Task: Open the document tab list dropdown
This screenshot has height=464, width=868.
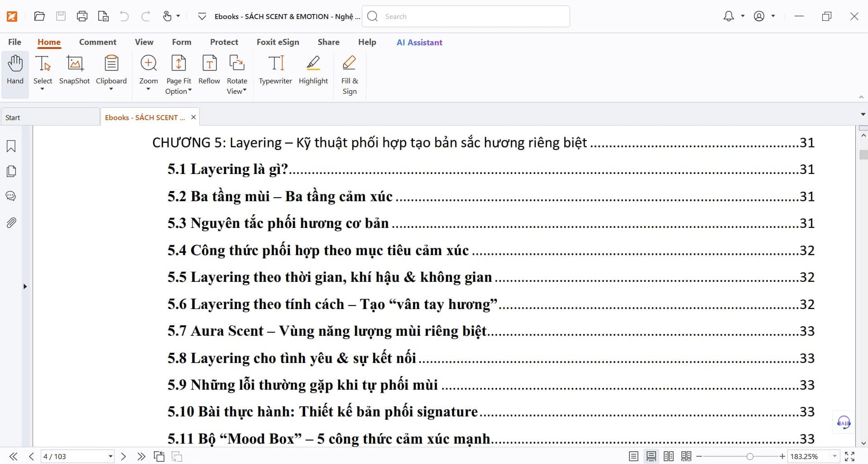Action: pyautogui.click(x=863, y=114)
